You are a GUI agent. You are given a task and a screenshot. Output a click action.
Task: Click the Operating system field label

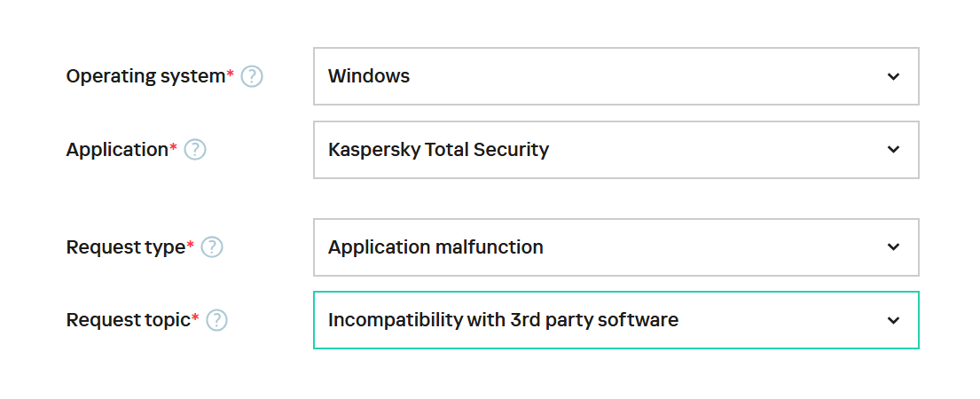145,76
